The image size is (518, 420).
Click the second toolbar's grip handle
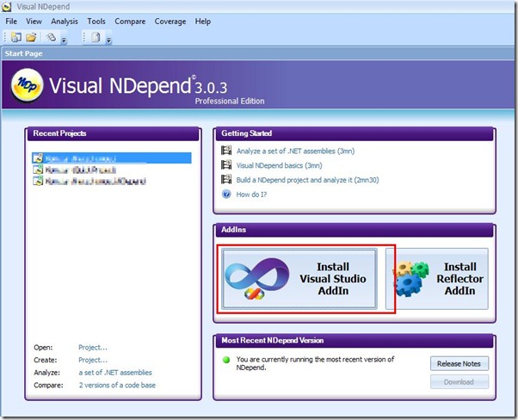(84, 37)
